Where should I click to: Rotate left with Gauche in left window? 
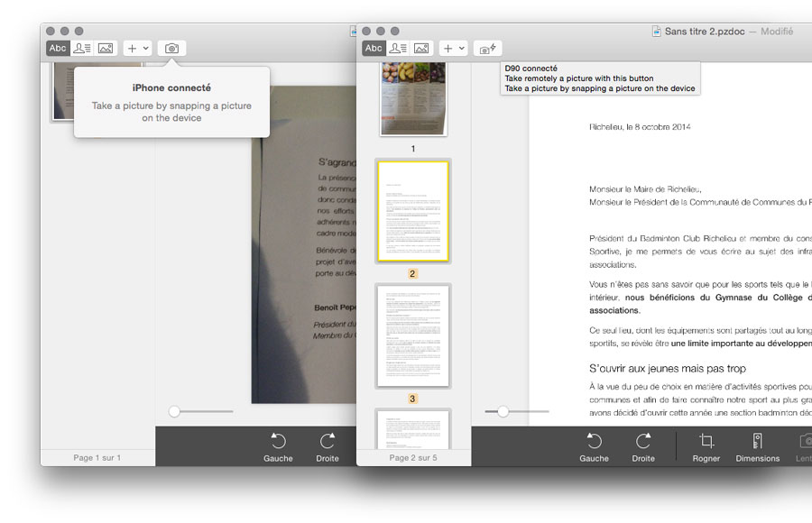pyautogui.click(x=278, y=447)
